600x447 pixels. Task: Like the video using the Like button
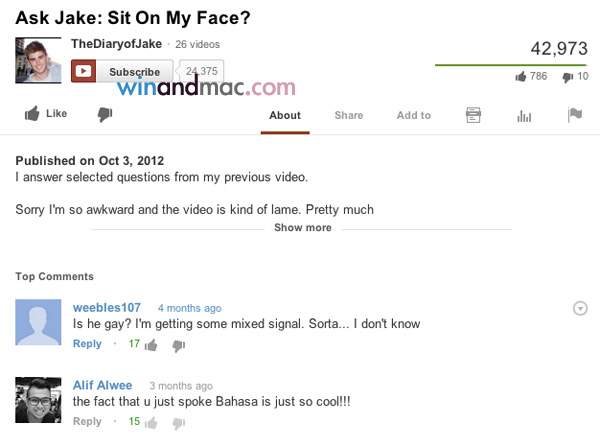(x=45, y=114)
